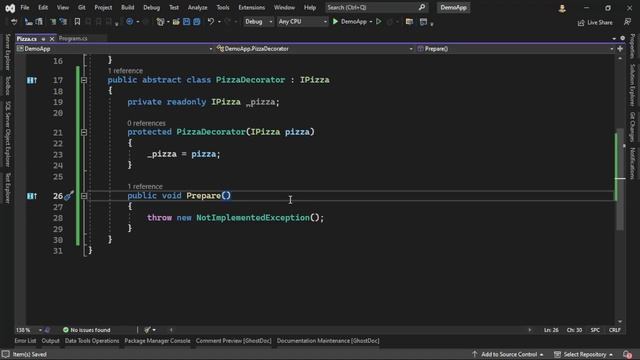Viewport: 640px width, 360px height.
Task: Click the navigate backward circle icon
Action: (129, 22)
